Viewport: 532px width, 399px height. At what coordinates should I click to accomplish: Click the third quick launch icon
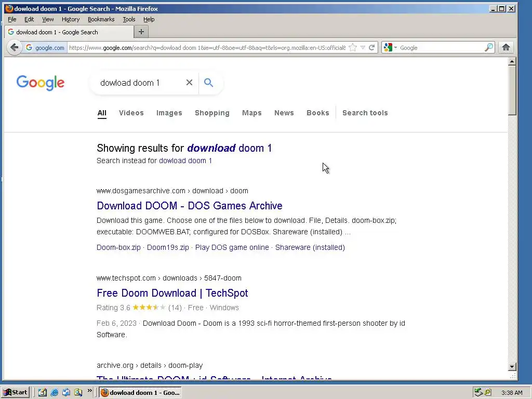[x=66, y=393]
